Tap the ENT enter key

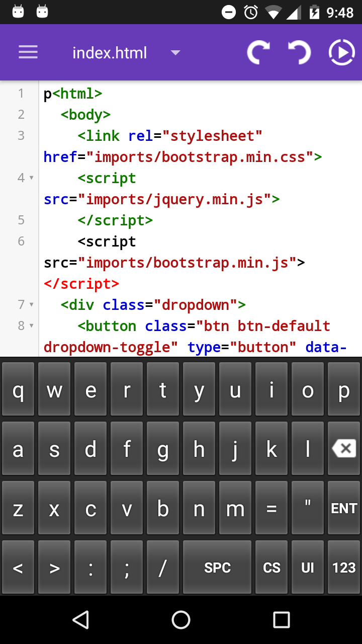[x=344, y=508]
